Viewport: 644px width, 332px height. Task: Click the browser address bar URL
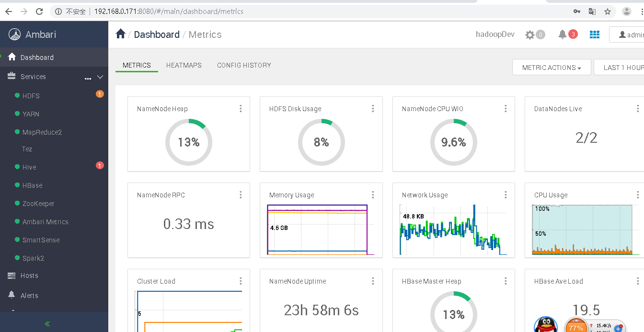tap(169, 11)
